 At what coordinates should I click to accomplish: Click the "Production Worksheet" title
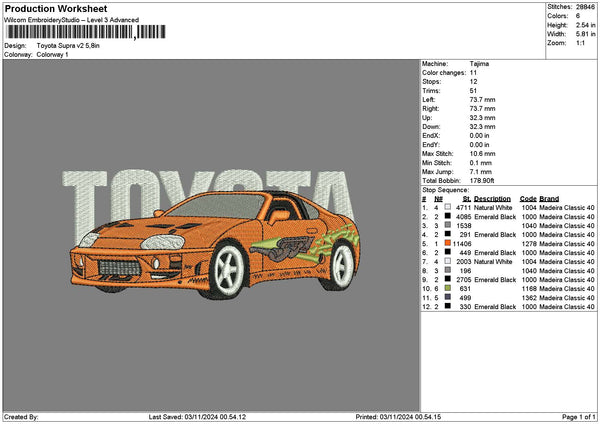click(56, 8)
